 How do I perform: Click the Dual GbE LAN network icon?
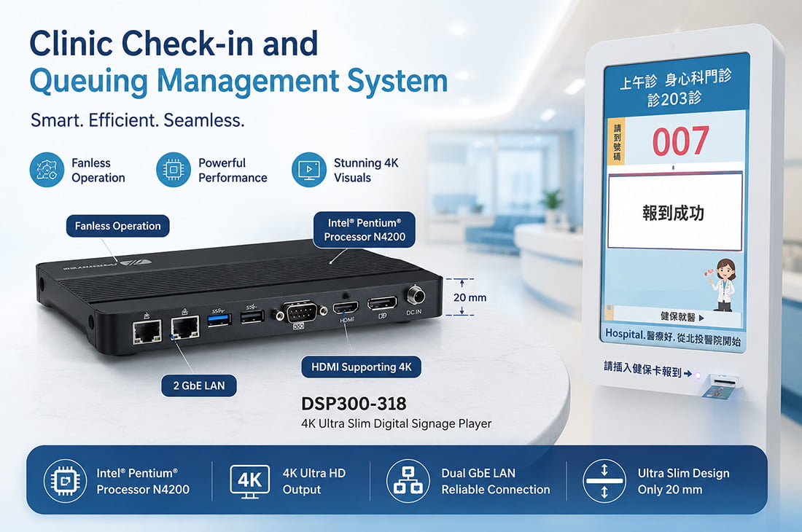click(x=408, y=481)
